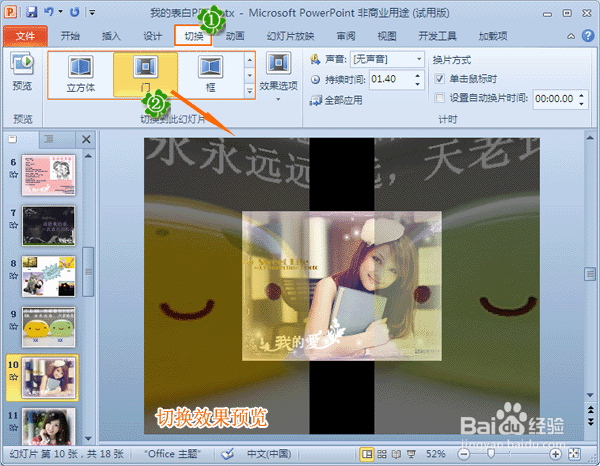Click the next slide double-arrow button

(x=590, y=422)
